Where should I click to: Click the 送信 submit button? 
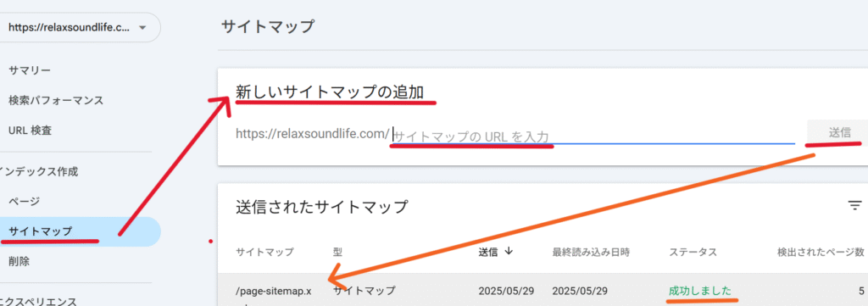(839, 133)
